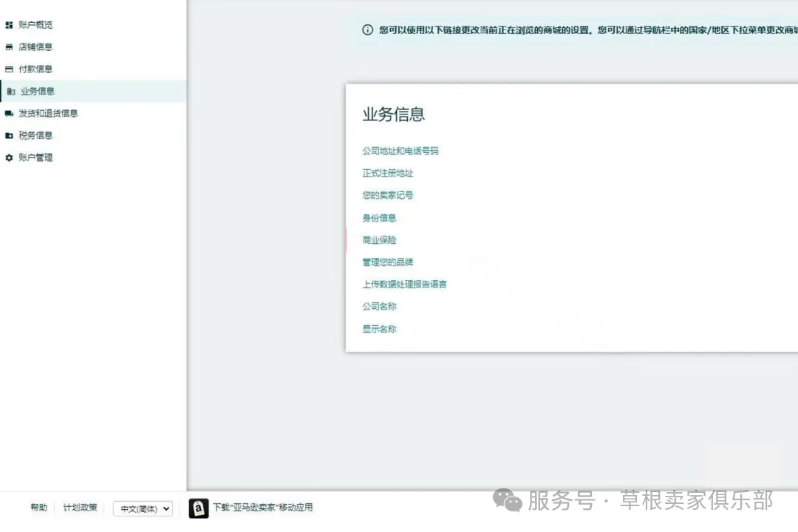This screenshot has height=532, width=798.
Task: Open the 显示名称 link
Action: 379,330
